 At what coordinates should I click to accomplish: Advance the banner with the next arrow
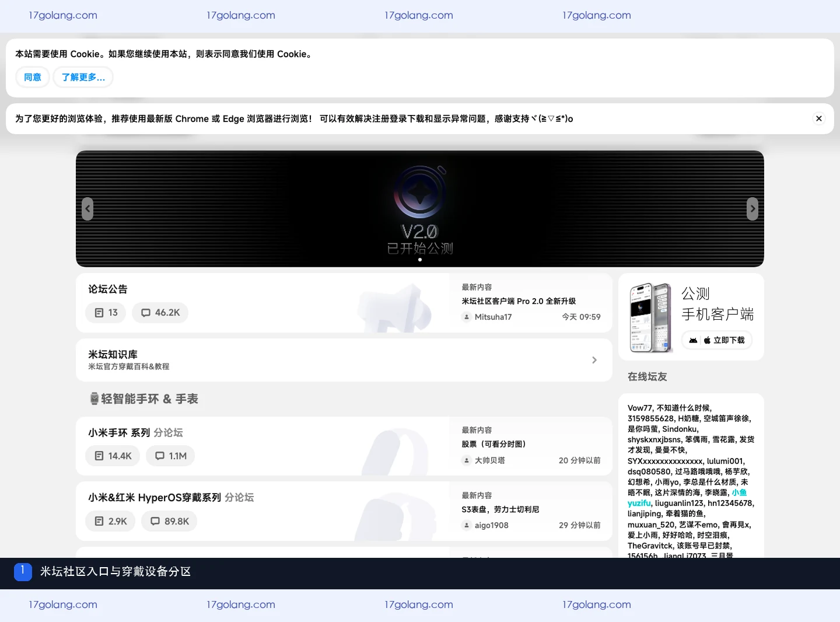pyautogui.click(x=752, y=209)
